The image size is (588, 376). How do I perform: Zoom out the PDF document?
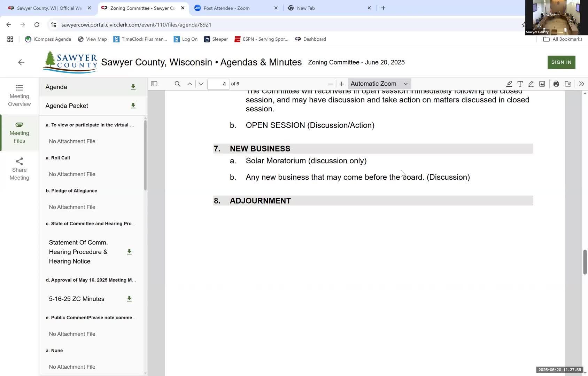click(x=330, y=84)
